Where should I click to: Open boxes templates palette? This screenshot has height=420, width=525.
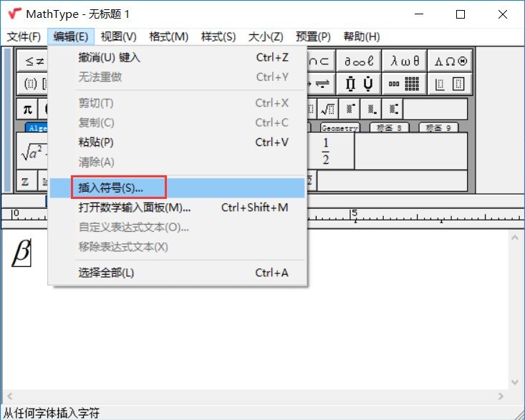tap(451, 84)
